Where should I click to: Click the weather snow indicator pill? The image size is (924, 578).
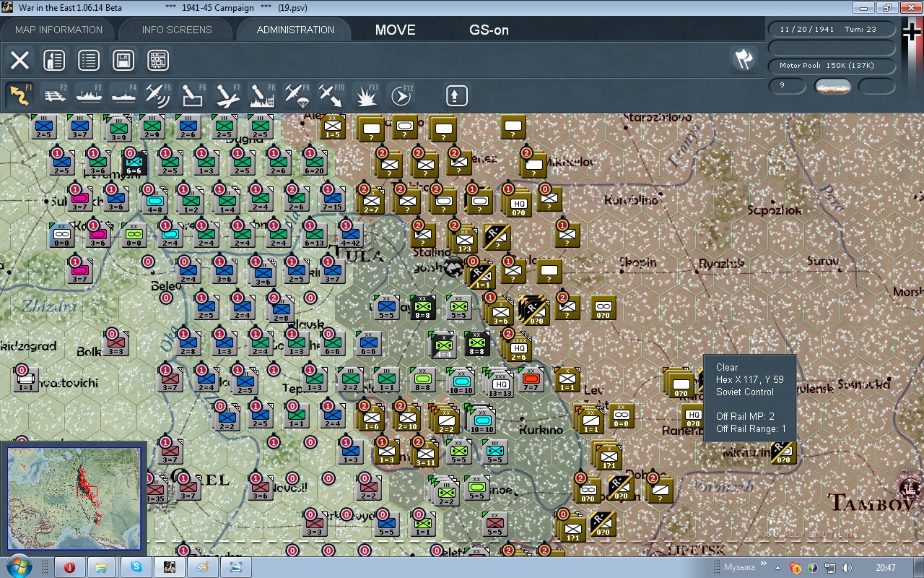click(832, 86)
